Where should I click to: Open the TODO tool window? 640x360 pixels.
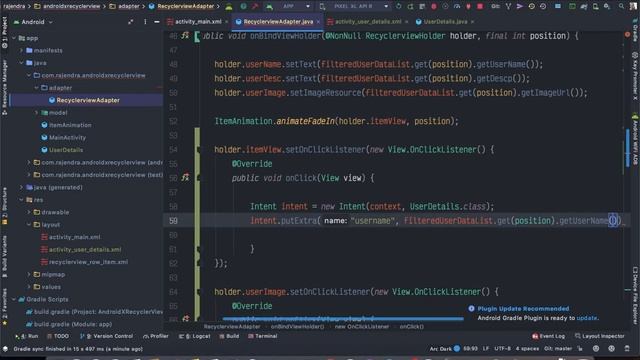pyautogui.click(x=58, y=336)
